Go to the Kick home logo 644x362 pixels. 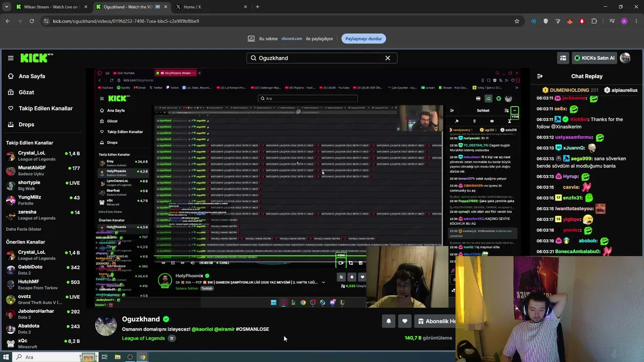[x=37, y=58]
